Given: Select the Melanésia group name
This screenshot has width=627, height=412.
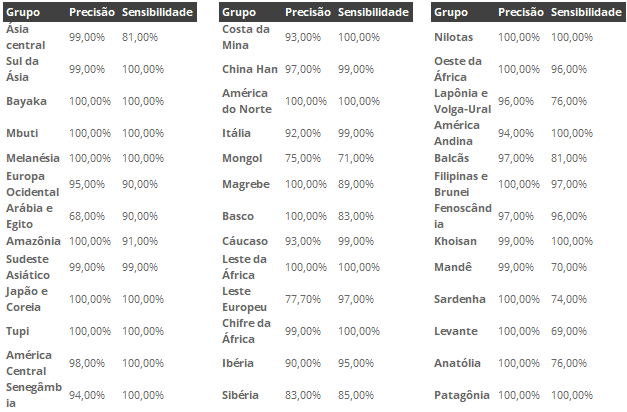Looking at the screenshot, I should (33, 158).
